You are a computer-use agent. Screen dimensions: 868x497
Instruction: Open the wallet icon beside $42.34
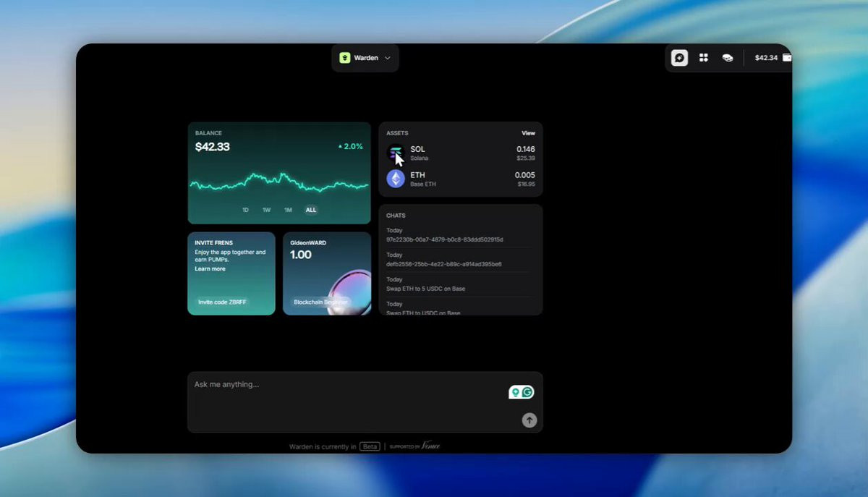point(786,58)
